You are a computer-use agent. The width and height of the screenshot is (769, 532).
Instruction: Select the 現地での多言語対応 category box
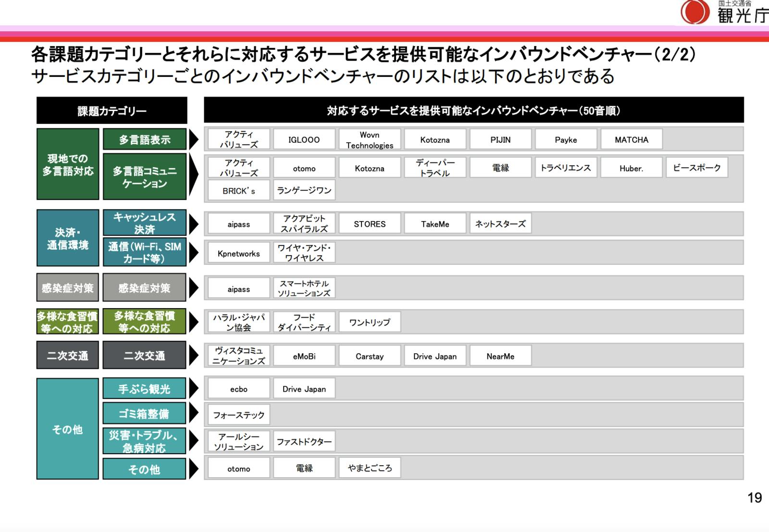pyautogui.click(x=68, y=164)
